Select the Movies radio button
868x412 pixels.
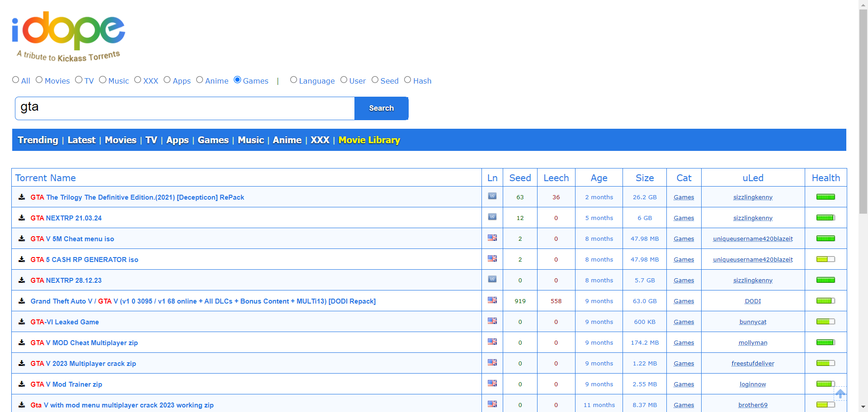tap(39, 80)
